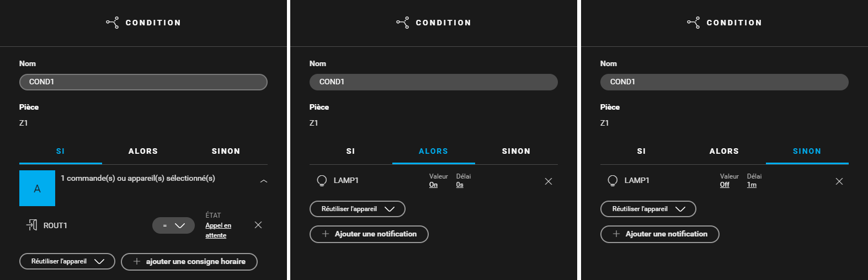Click the condition branch icon in right header

tap(694, 23)
